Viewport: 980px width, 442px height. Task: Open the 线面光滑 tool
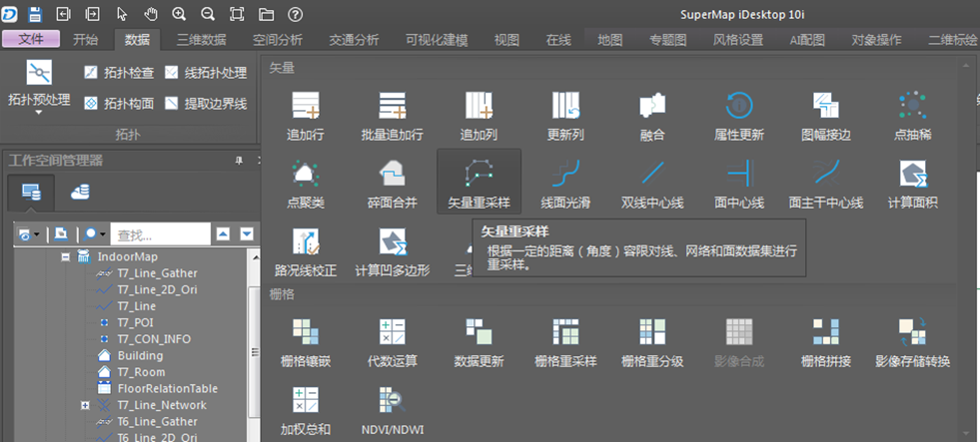(x=566, y=184)
